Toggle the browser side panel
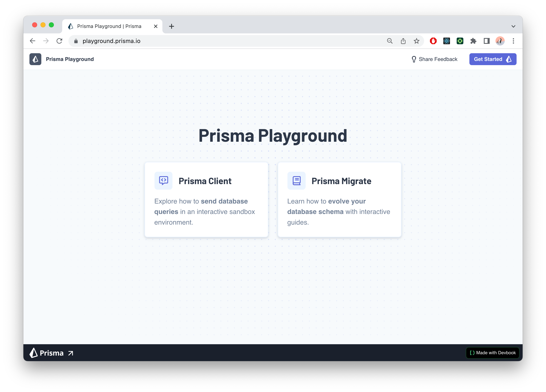546x392 pixels. click(x=487, y=41)
